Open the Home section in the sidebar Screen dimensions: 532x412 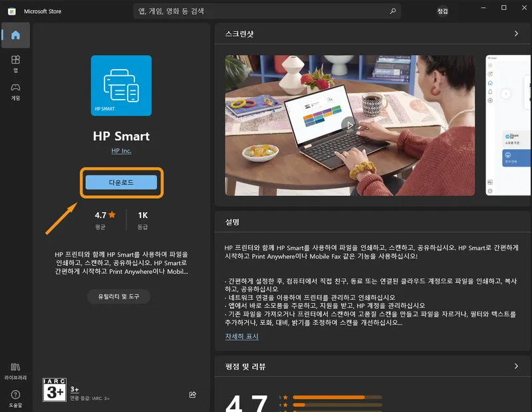point(15,35)
